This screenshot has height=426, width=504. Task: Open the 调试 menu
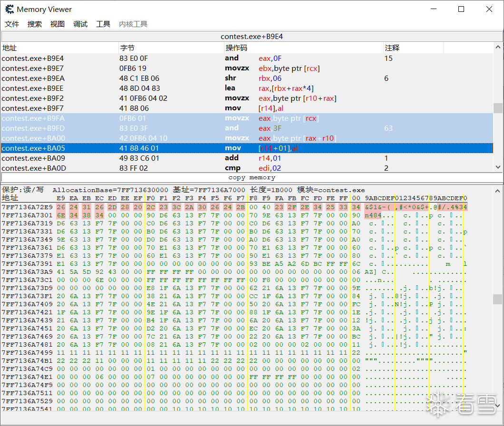tap(80, 24)
